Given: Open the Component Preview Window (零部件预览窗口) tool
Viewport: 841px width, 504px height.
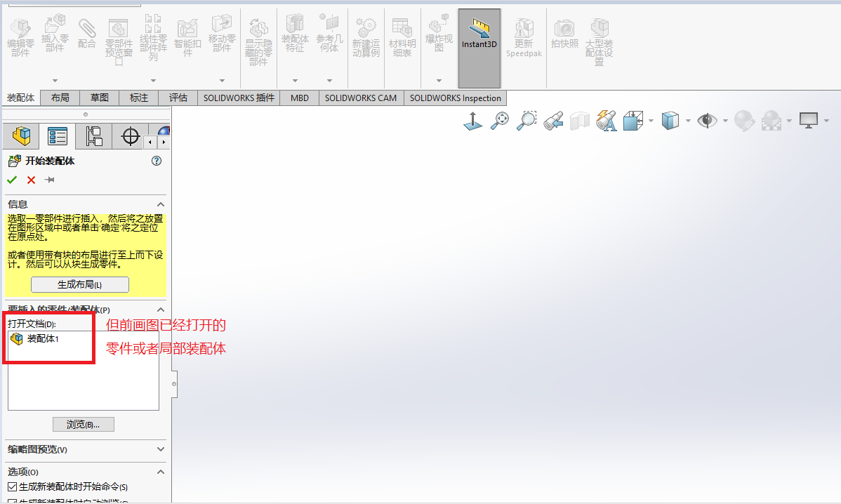Looking at the screenshot, I should pos(119,41).
